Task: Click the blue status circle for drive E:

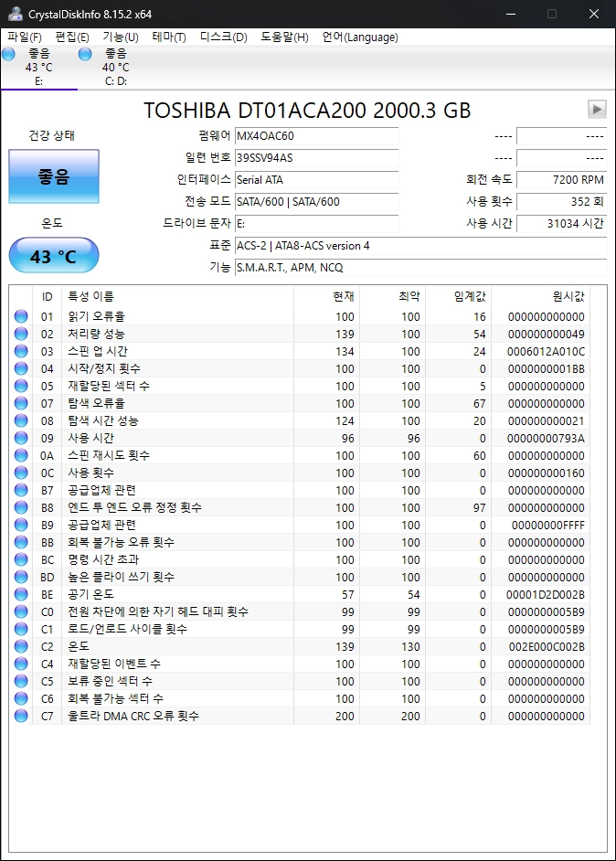Action: tap(9, 54)
